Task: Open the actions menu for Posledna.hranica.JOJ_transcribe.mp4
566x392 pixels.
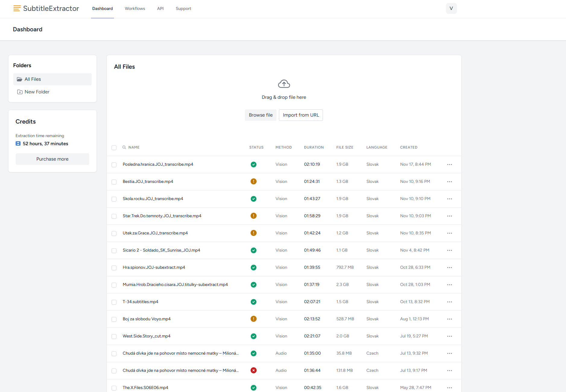Action: click(449, 165)
